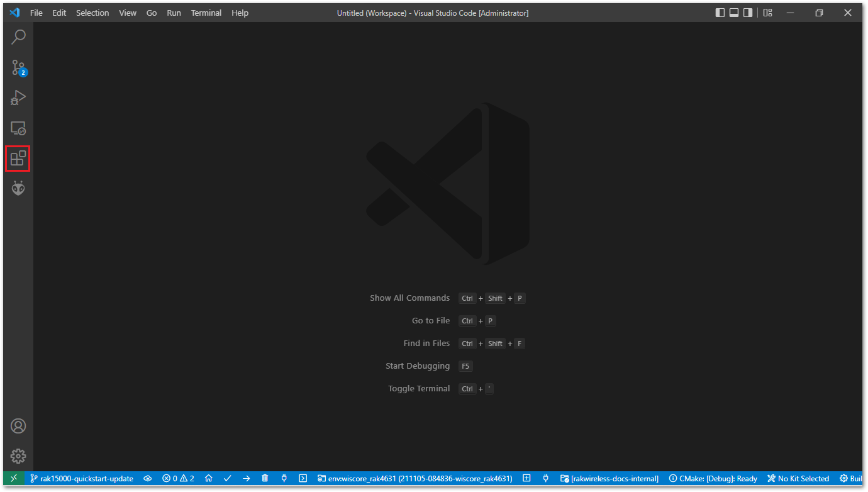Run PlatformIO Build checkmark icon
868x492 pixels.
tap(228, 478)
